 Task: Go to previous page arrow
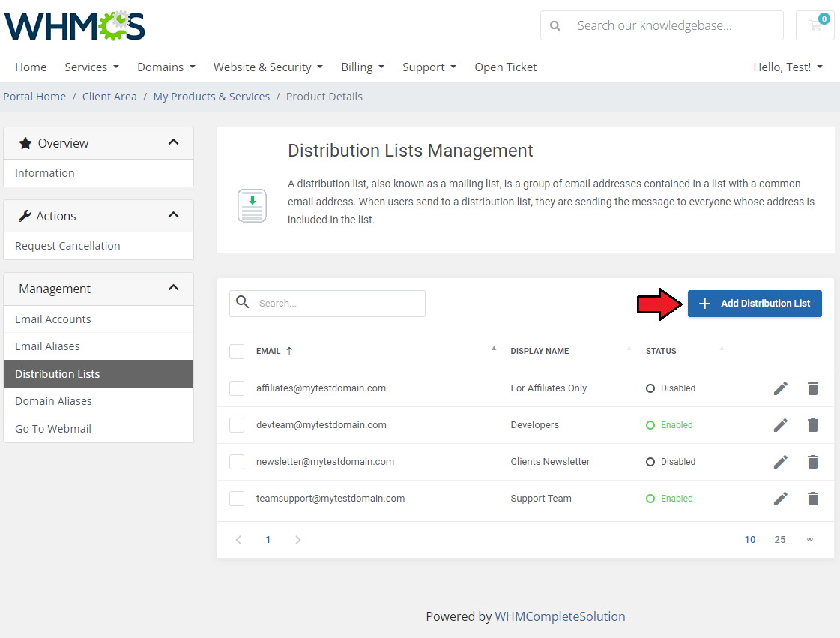click(238, 539)
